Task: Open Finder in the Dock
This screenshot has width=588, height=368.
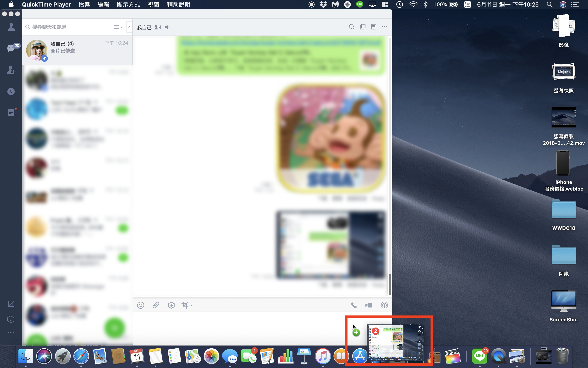Action: 26,356
